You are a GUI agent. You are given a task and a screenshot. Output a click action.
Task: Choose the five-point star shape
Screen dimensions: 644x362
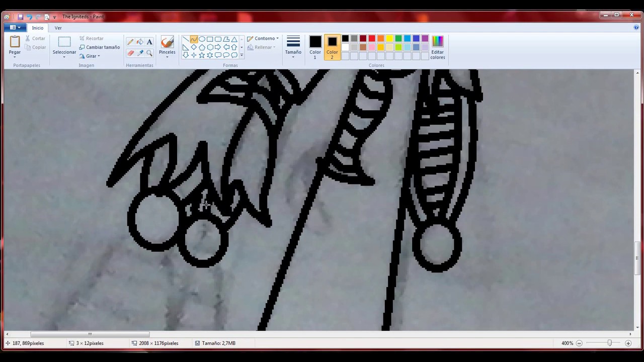202,55
